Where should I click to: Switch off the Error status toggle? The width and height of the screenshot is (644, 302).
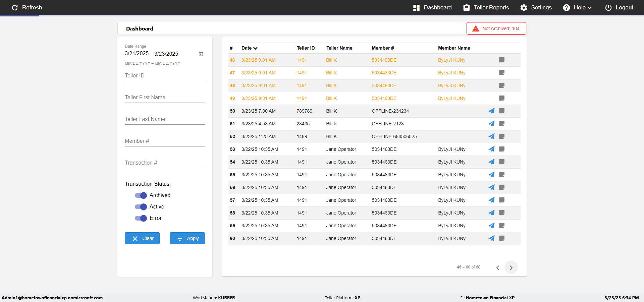141,218
